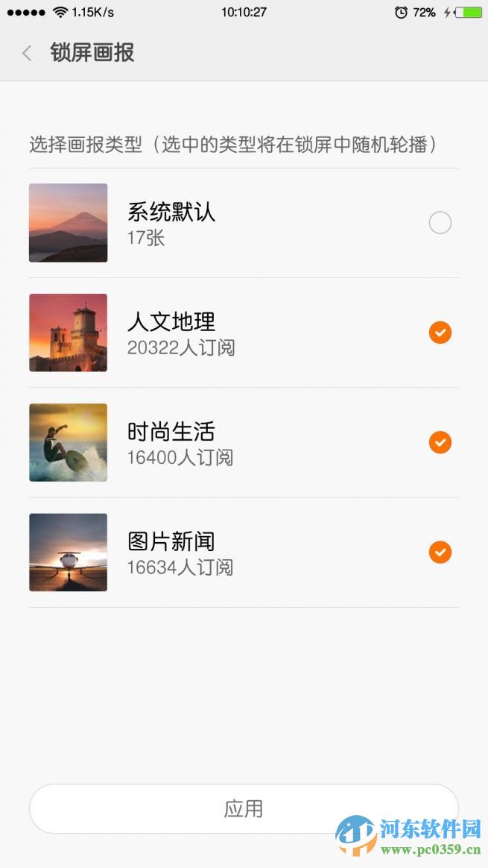488x868 pixels.
Task: Tap the 16400人订阅 subscriber count text
Action: [180, 459]
